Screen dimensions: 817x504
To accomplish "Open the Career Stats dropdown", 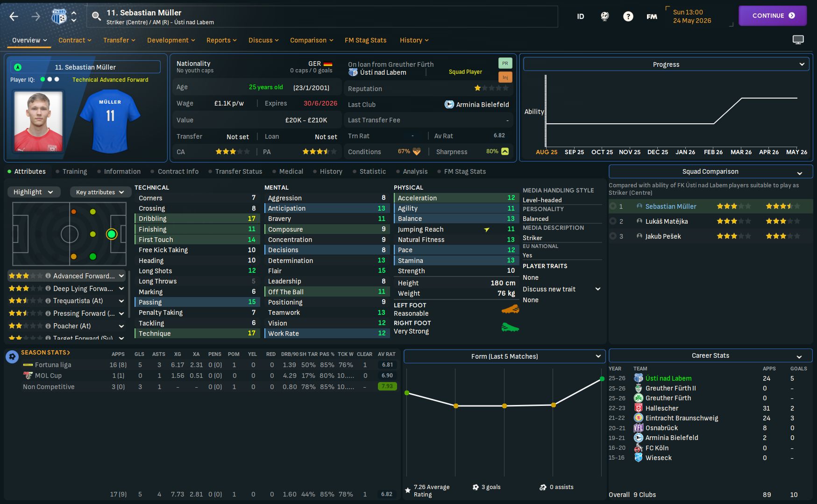I will point(710,355).
